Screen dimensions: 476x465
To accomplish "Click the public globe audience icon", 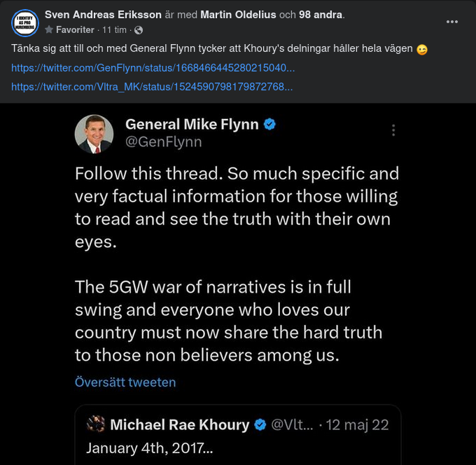I will pos(138,30).
